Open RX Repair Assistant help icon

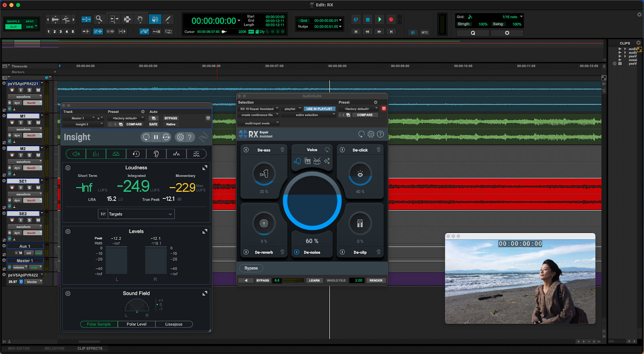click(380, 134)
